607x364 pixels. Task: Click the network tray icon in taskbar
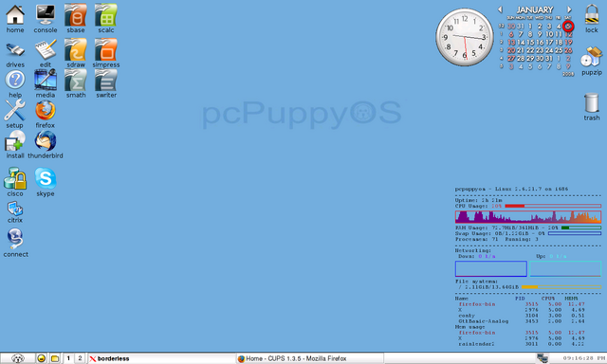[543, 358]
